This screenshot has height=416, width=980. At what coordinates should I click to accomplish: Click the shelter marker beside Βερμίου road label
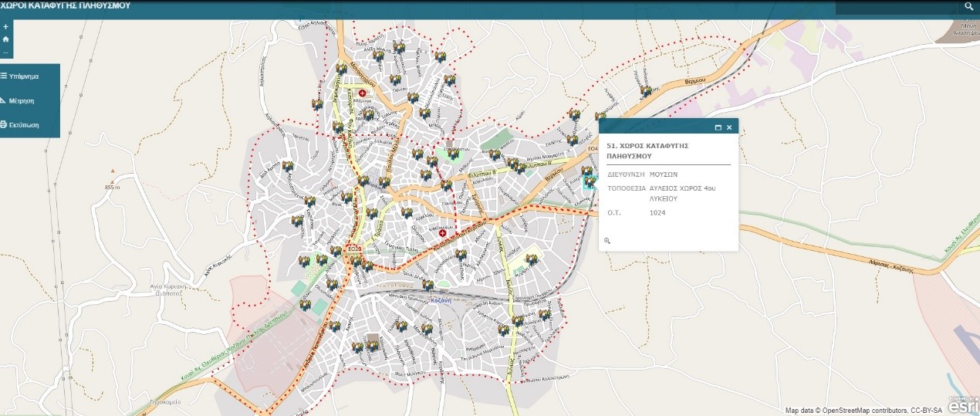pos(645,91)
